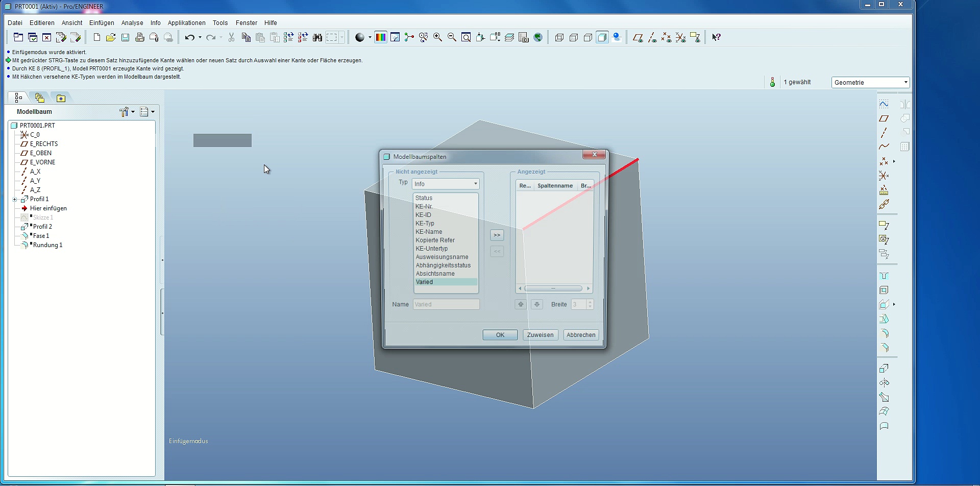The width and height of the screenshot is (980, 486).
Task: Click the sketch tool icon in right toolbar
Action: pyautogui.click(x=884, y=104)
